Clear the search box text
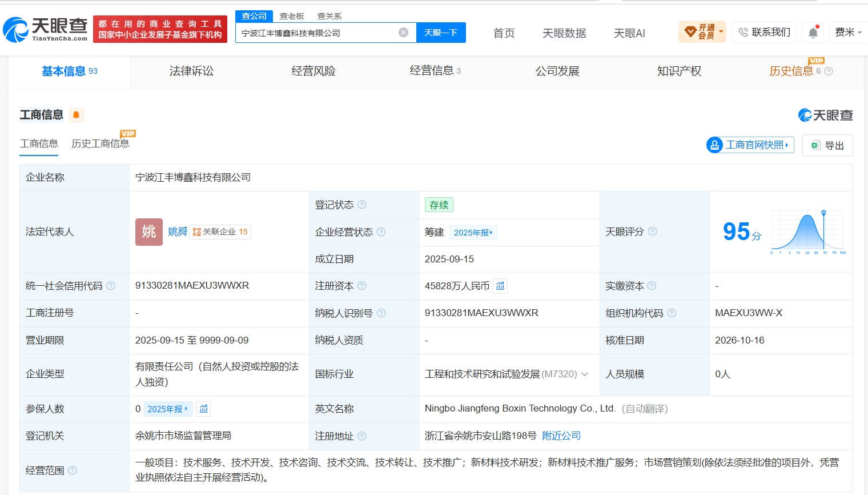This screenshot has height=495, width=868. click(403, 33)
